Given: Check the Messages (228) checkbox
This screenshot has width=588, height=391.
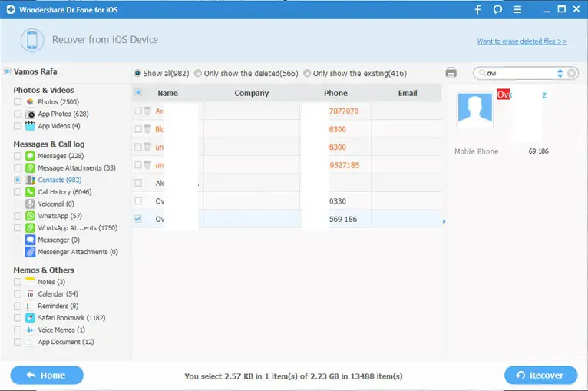Looking at the screenshot, I should click(x=17, y=156).
